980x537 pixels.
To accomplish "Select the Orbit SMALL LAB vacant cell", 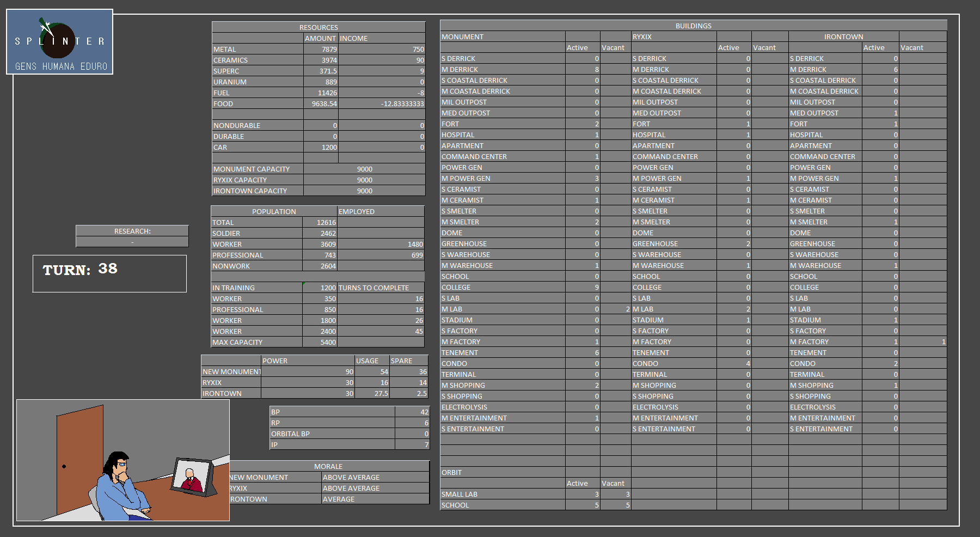I will pyautogui.click(x=615, y=494).
